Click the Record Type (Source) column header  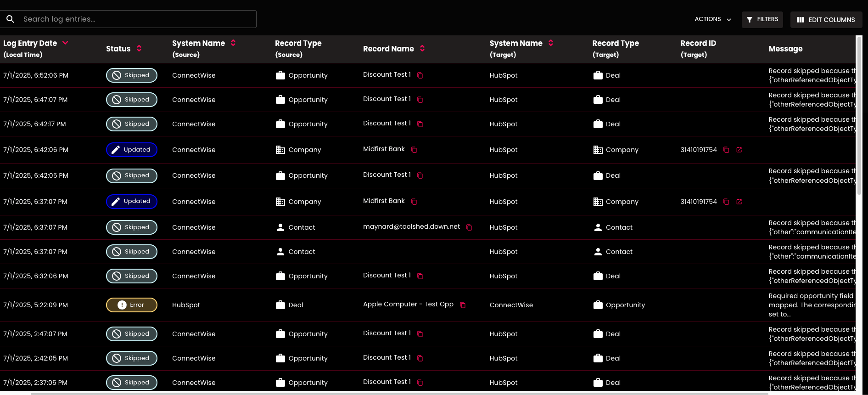pyautogui.click(x=298, y=49)
